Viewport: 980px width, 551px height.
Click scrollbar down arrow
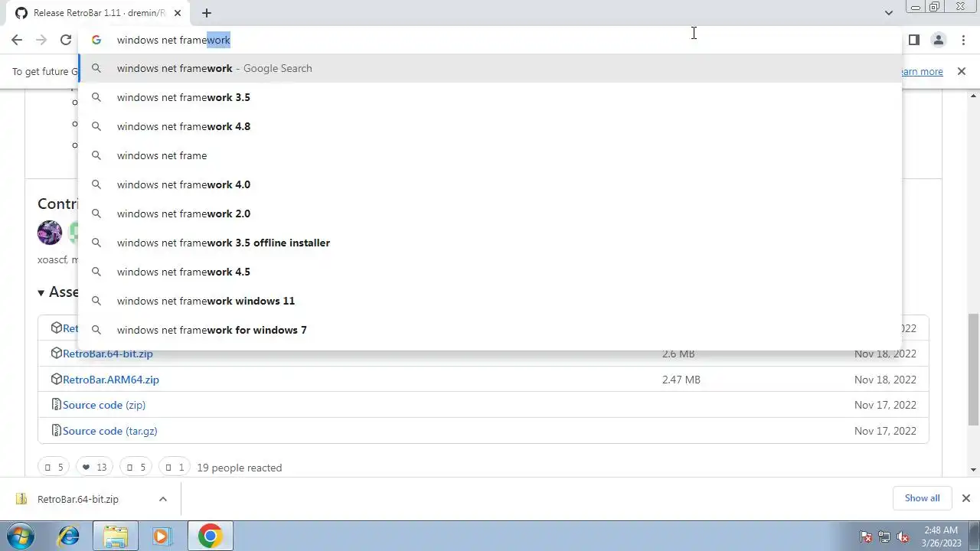point(974,470)
